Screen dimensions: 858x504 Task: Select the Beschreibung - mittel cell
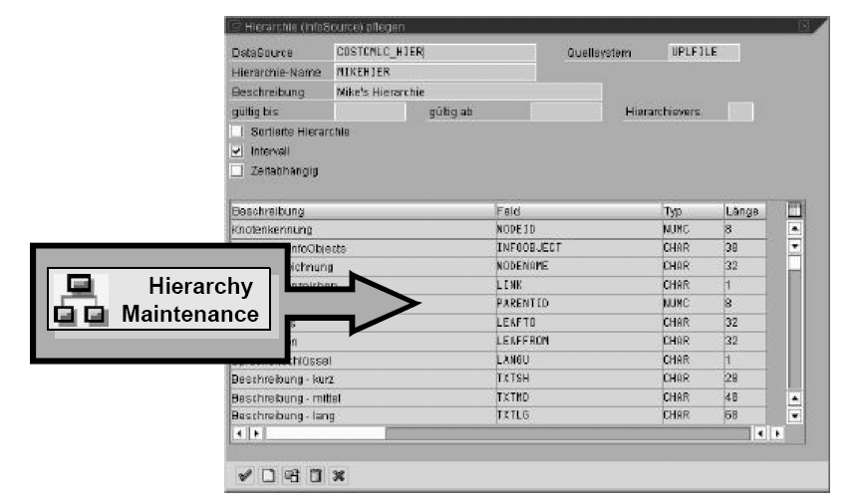[363, 396]
